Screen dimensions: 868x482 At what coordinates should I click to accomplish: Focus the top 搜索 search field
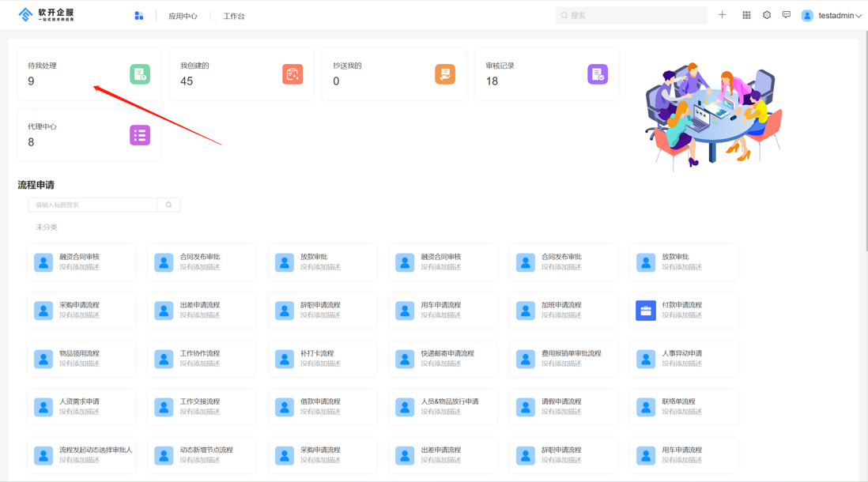tap(631, 16)
